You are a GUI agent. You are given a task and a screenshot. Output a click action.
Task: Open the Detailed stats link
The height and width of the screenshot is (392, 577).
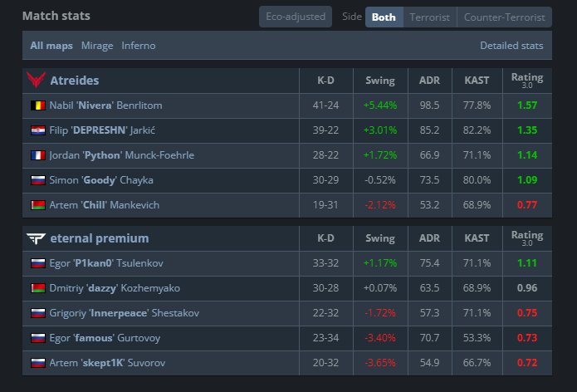511,46
